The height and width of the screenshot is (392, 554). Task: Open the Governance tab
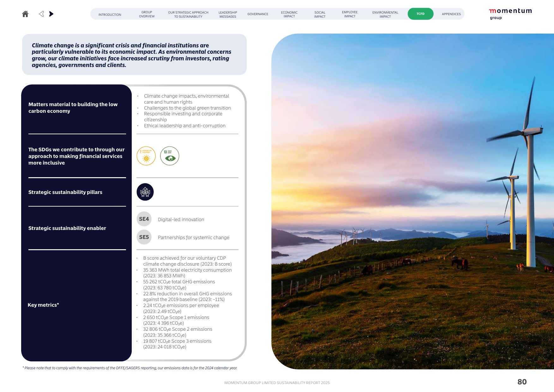coord(258,14)
